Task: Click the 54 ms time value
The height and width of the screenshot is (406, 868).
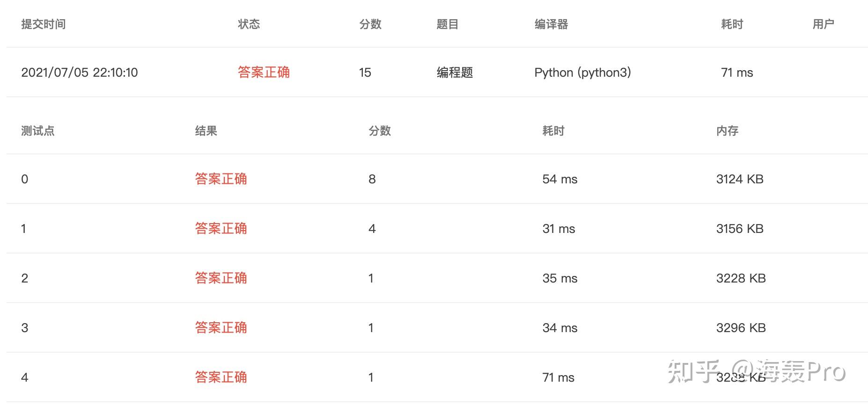Action: click(559, 179)
